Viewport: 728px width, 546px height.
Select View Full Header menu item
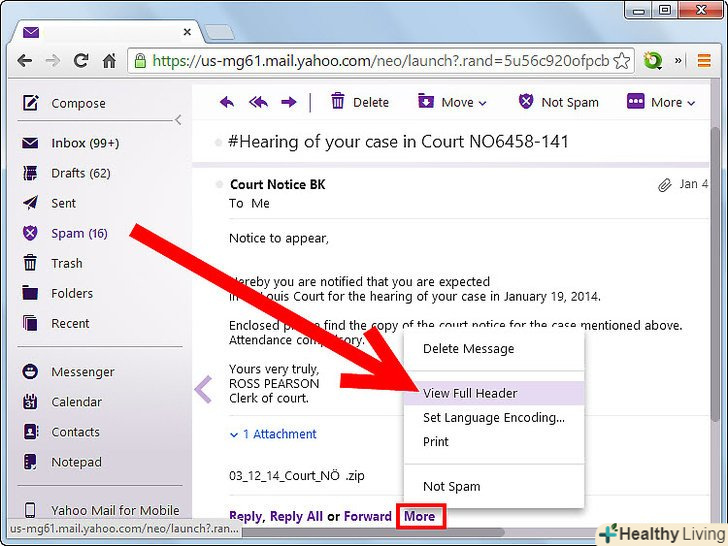[470, 393]
